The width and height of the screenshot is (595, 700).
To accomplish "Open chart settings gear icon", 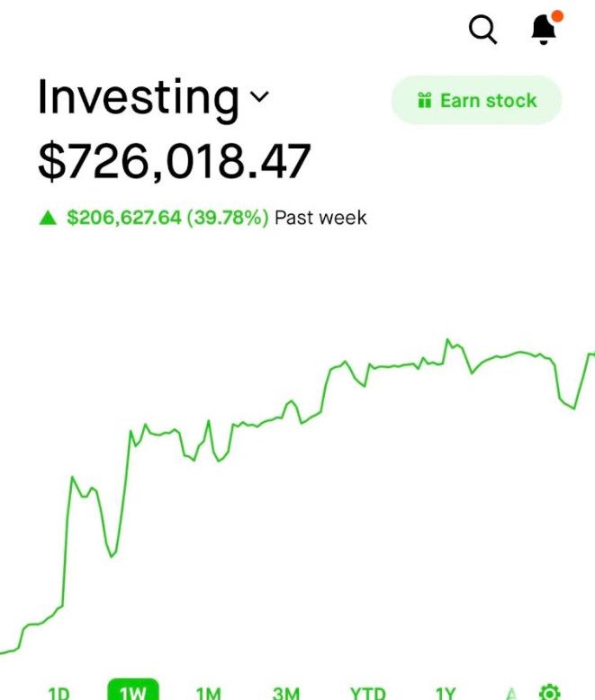I will coord(549,692).
